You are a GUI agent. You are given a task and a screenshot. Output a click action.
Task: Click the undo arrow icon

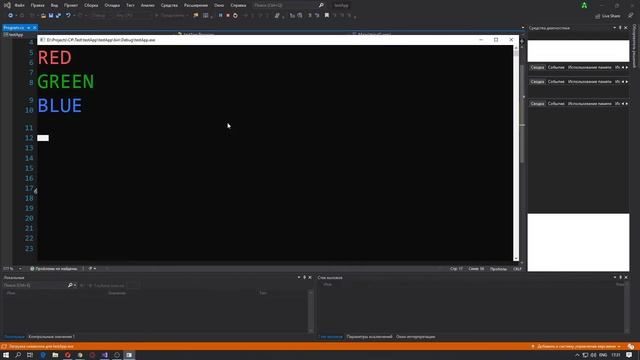(68, 16)
